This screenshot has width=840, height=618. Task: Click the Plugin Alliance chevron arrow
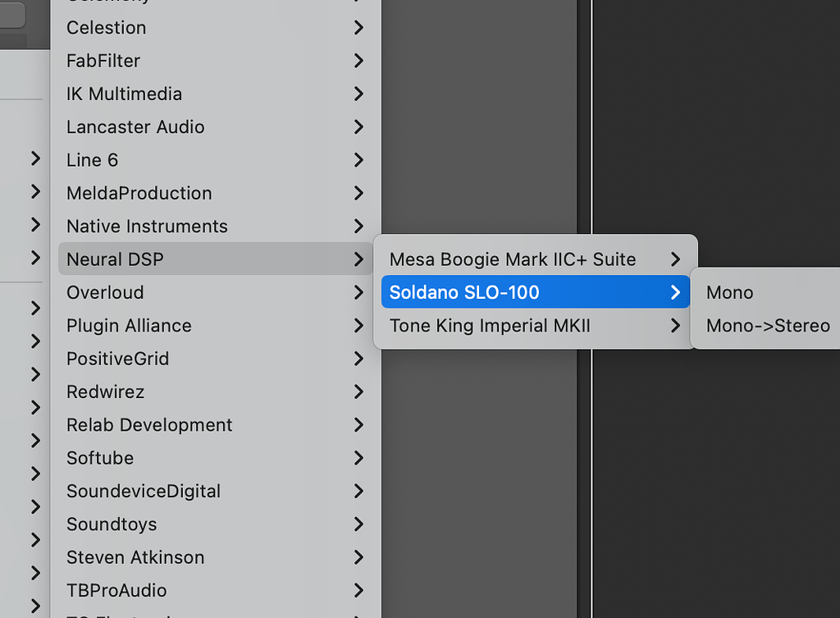tap(358, 326)
